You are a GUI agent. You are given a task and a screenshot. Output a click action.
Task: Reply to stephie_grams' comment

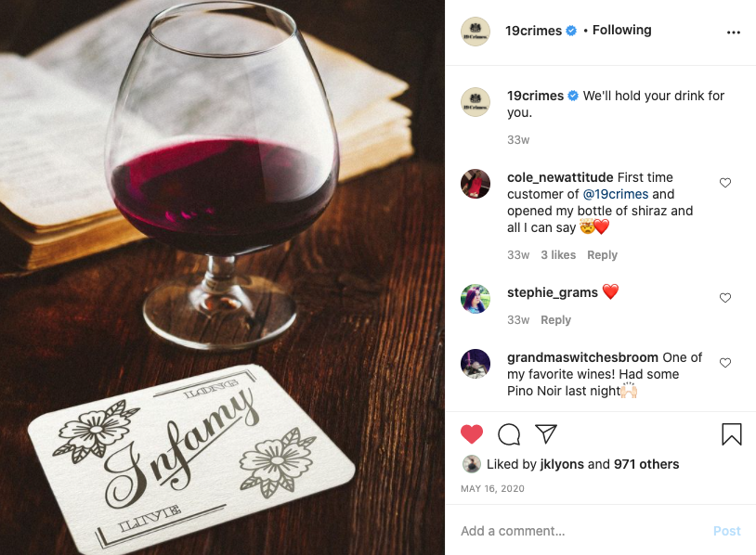coord(556,320)
